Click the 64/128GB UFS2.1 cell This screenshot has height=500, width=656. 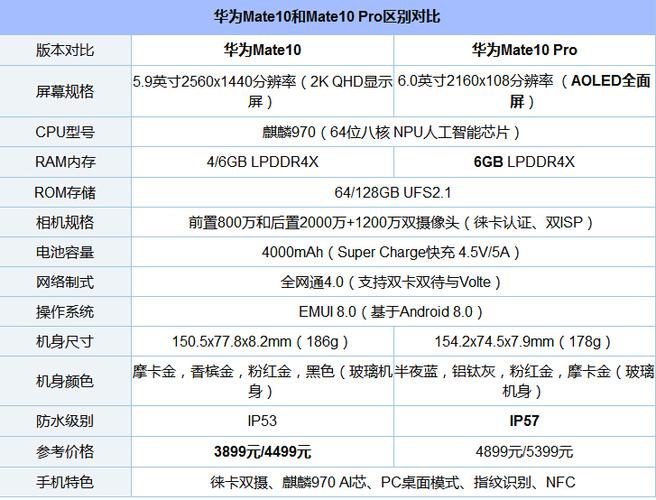tap(393, 192)
